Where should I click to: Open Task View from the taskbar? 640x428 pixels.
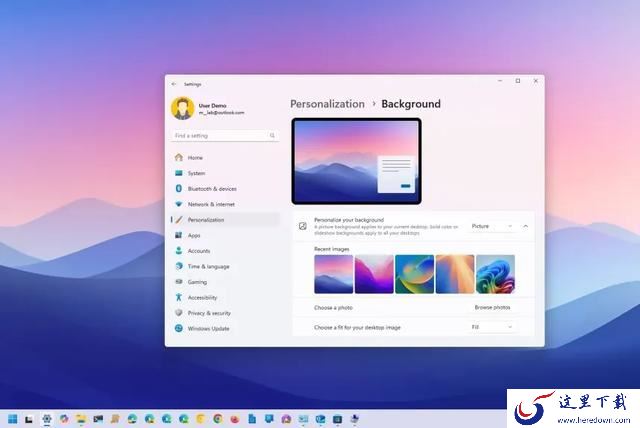point(29,419)
